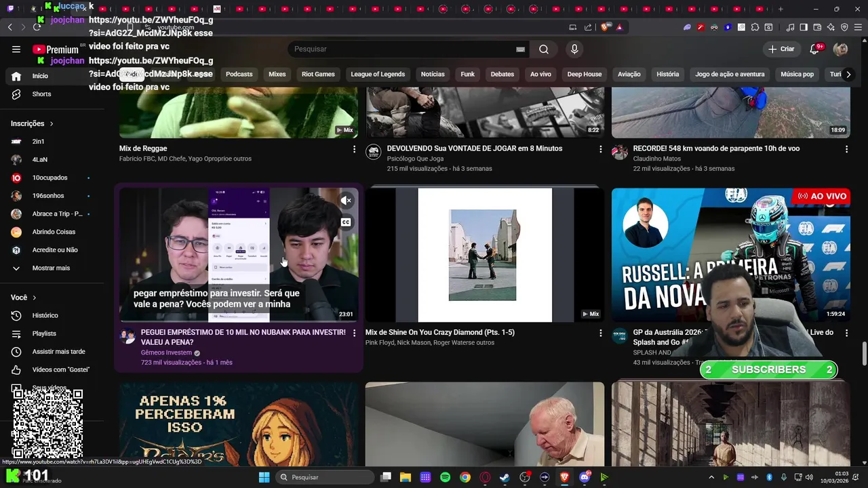Select the Deep House filter chip
Screen dimensions: 868x488
pos(585,75)
